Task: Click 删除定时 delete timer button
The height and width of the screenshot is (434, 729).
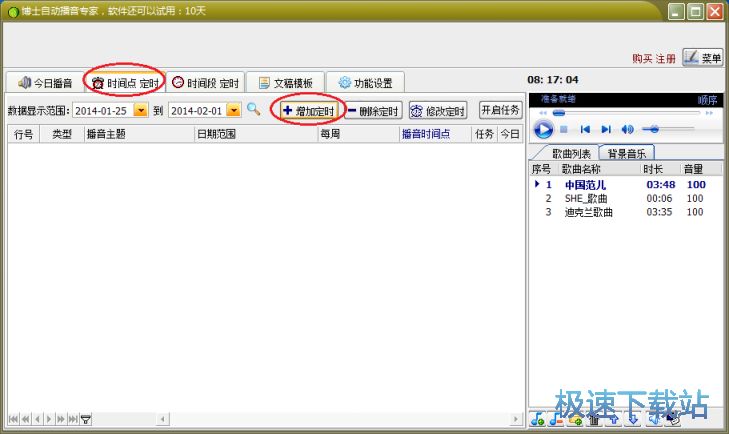Action: point(373,111)
